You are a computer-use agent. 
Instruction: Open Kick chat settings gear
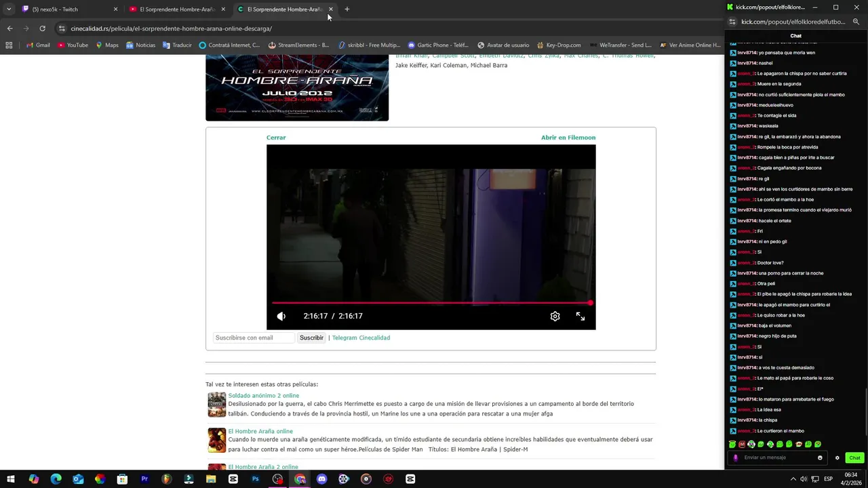pos(837,457)
